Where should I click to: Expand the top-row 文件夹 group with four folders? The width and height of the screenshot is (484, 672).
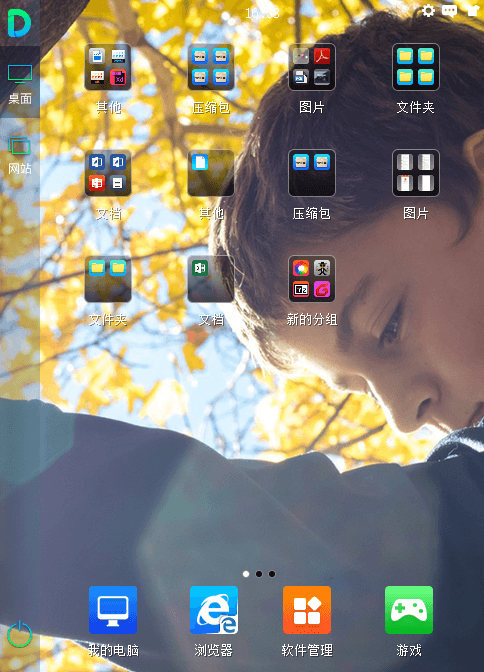[x=415, y=67]
